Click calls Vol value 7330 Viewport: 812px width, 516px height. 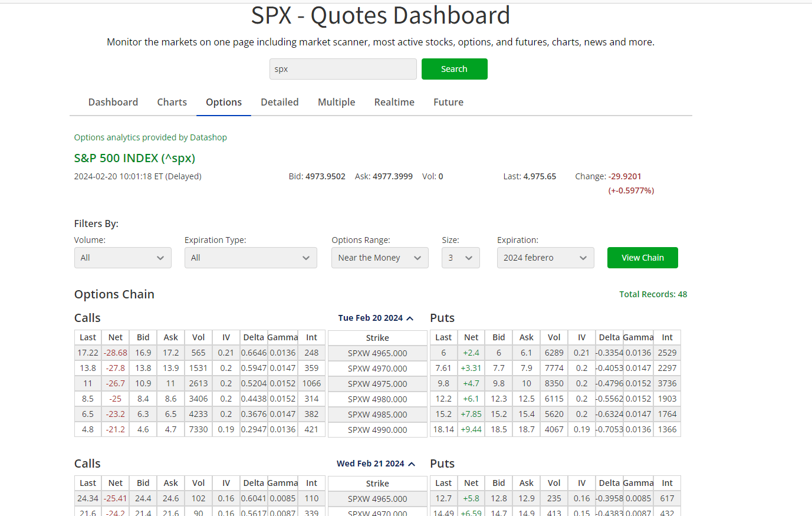coord(198,429)
